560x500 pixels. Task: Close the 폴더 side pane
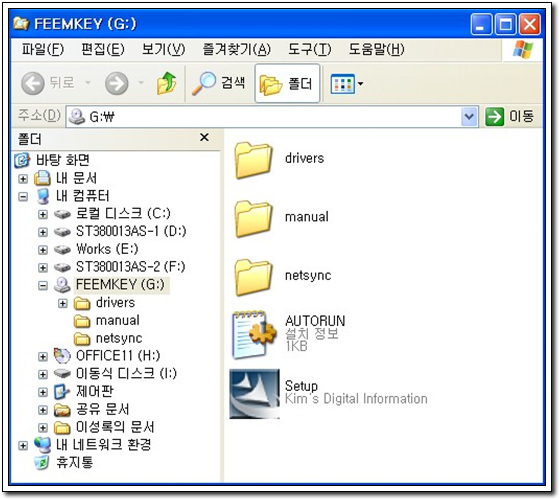pos(204,138)
